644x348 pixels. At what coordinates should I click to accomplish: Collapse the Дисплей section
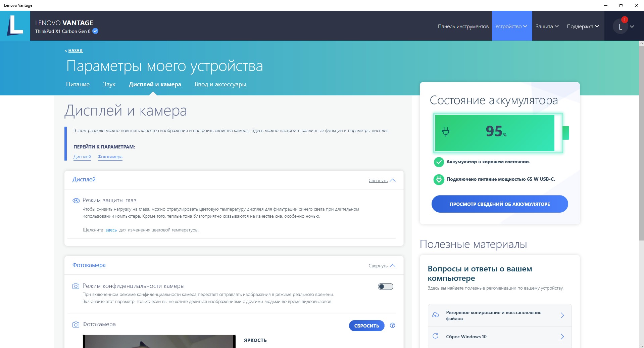pos(382,180)
